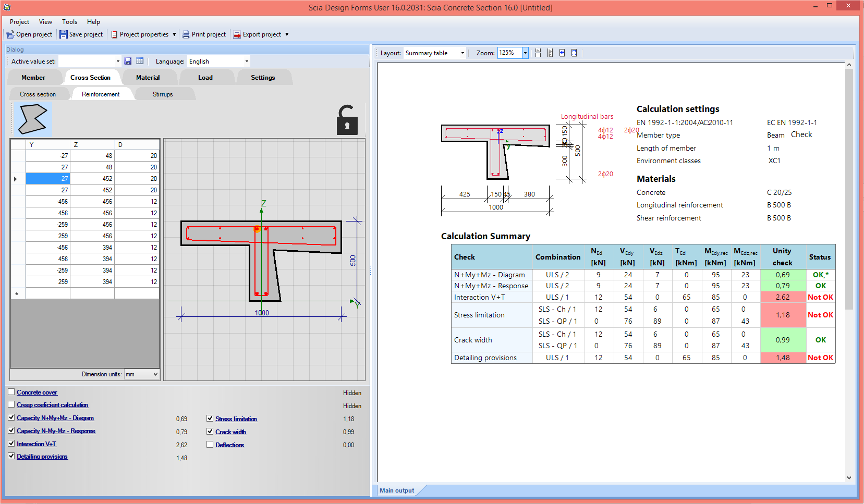This screenshot has width=864, height=504.
Task: Click the Interaction V+T link
Action: pos(36,444)
